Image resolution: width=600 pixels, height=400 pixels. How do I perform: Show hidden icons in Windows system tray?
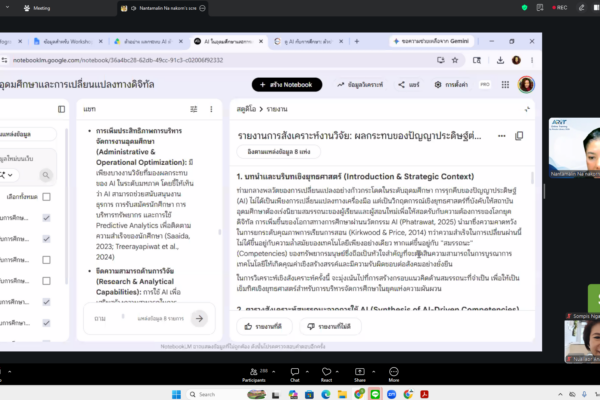pyautogui.click(x=560, y=394)
